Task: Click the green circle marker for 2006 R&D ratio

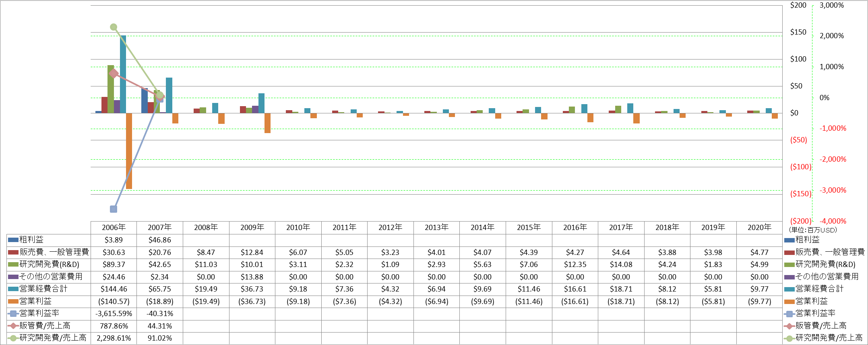Action: (114, 27)
